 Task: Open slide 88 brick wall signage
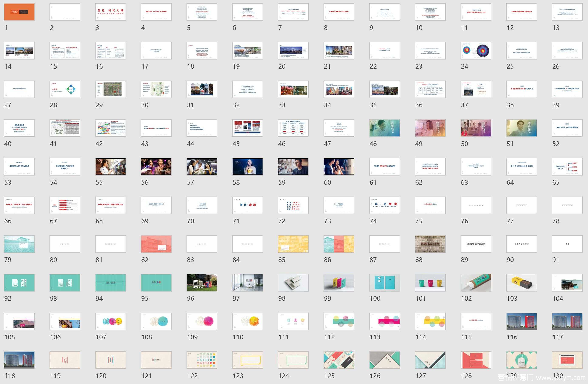coord(430,244)
